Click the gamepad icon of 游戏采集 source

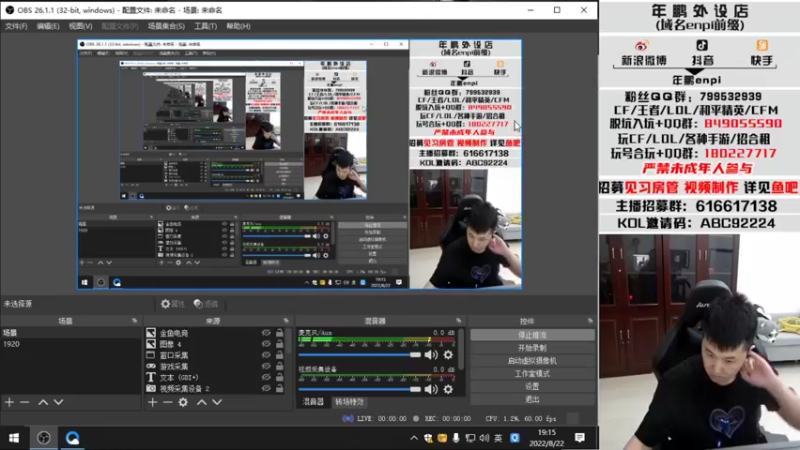tap(151, 366)
